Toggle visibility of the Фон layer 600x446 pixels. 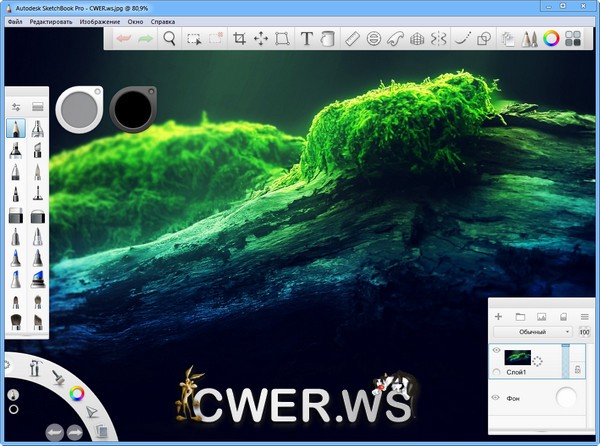point(497,398)
